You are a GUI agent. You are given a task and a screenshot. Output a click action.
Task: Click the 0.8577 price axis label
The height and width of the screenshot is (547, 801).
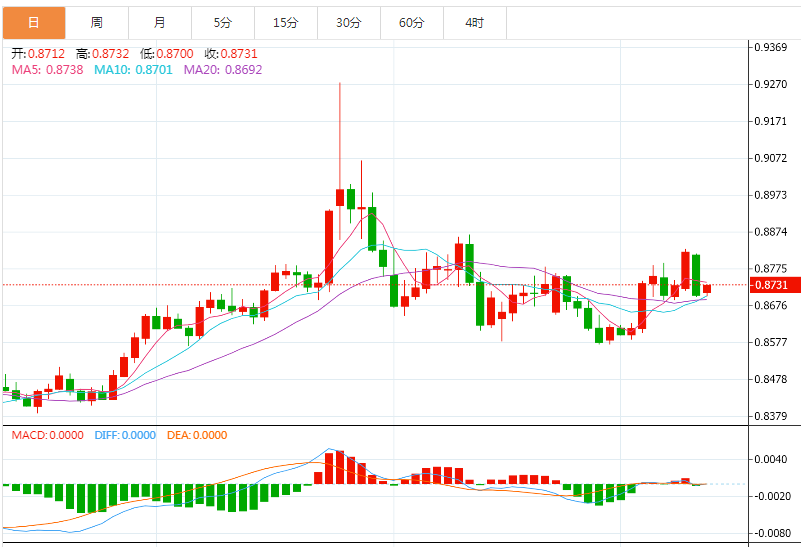(771, 342)
